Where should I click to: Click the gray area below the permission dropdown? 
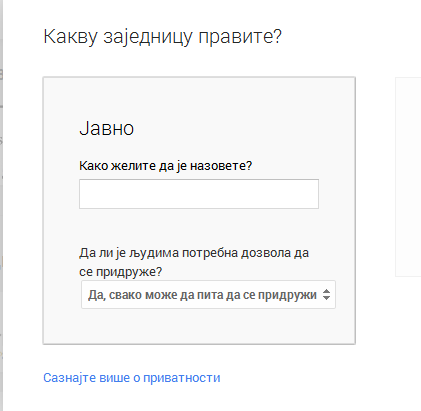coord(199,326)
